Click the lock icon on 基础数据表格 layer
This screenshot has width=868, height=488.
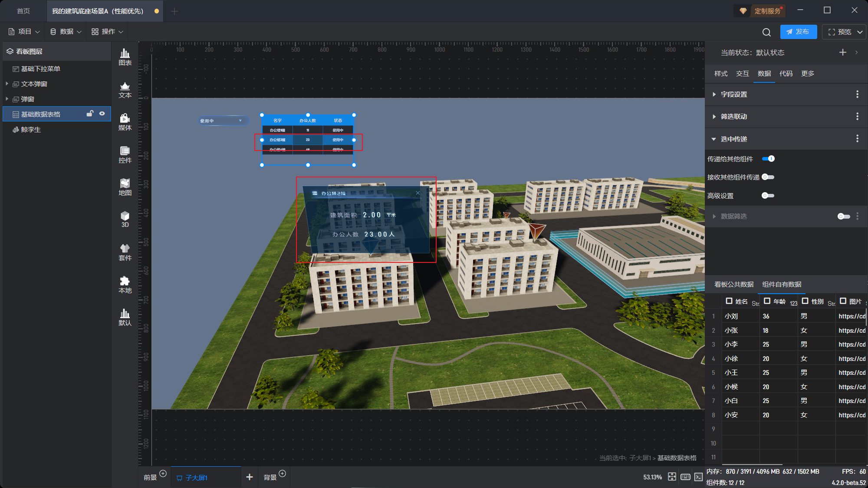click(90, 114)
